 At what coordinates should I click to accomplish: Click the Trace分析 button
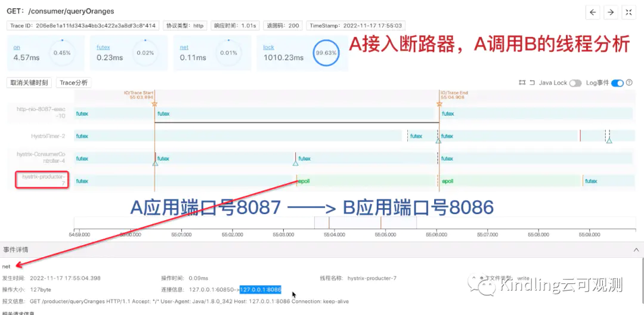[x=73, y=83]
